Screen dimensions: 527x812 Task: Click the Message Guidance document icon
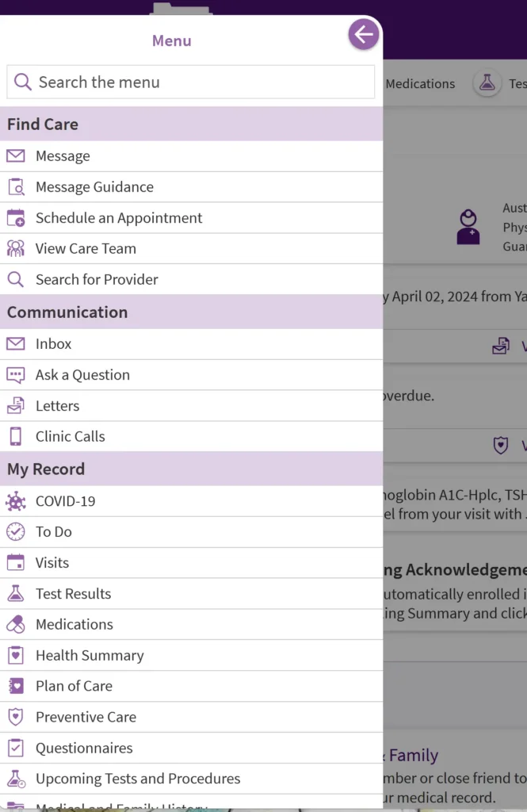click(x=16, y=187)
